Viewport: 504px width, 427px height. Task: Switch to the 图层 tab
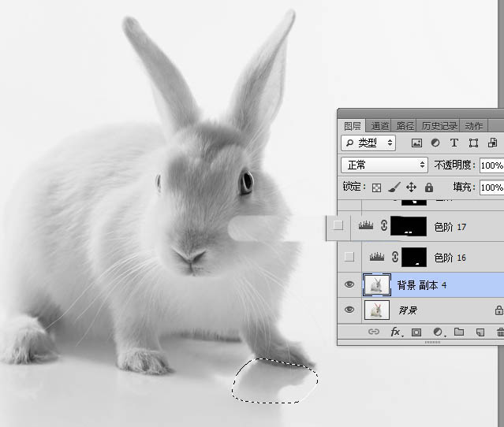[352, 126]
